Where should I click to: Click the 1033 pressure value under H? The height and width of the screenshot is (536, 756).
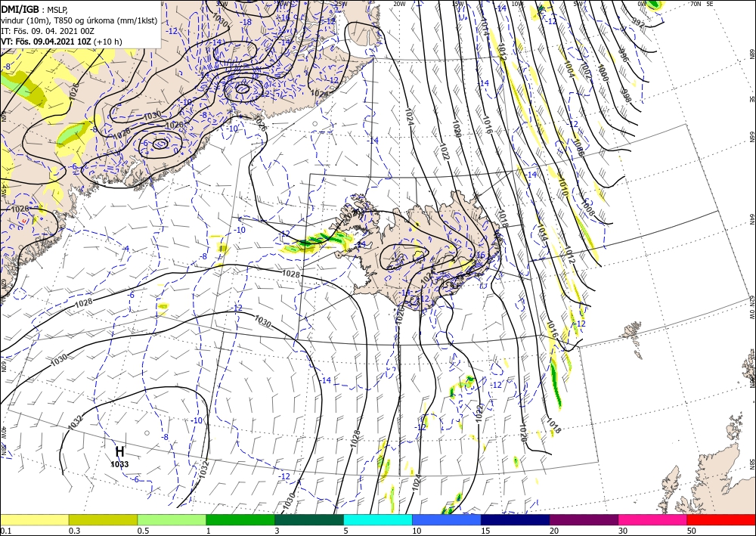[119, 465]
